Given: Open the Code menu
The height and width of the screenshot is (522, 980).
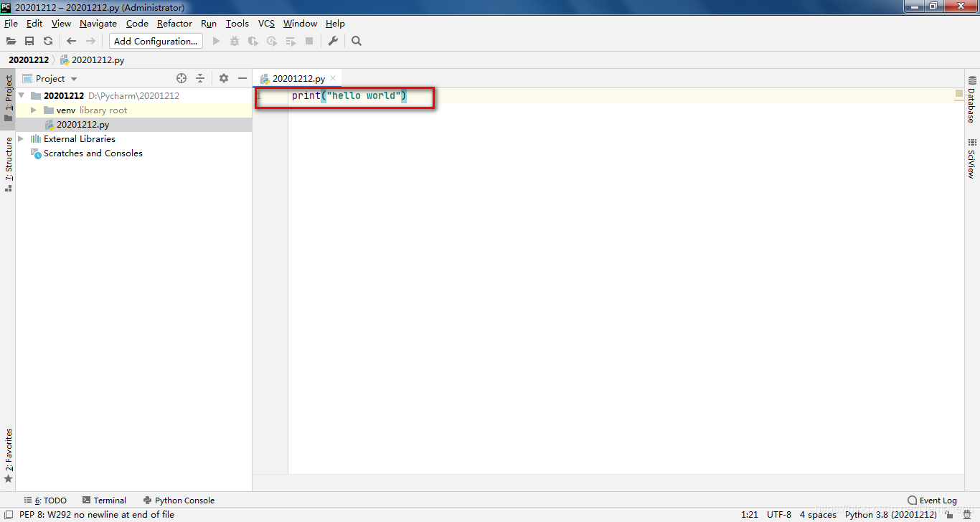Looking at the screenshot, I should pos(137,24).
